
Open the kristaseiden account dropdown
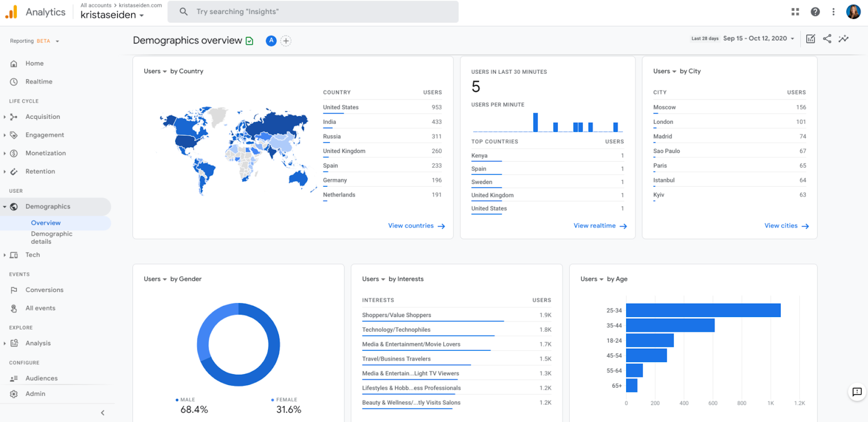[x=112, y=15]
